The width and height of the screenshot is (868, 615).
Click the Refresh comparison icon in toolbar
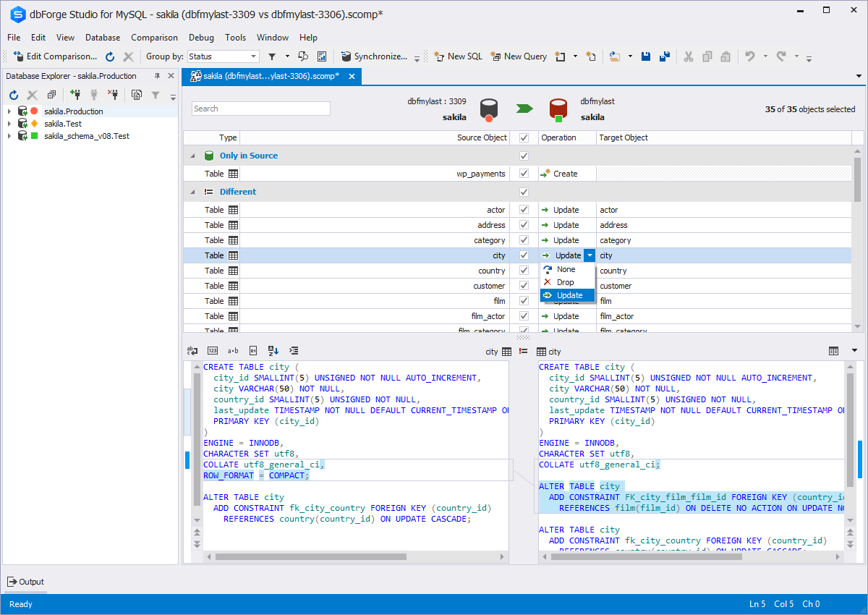point(110,56)
